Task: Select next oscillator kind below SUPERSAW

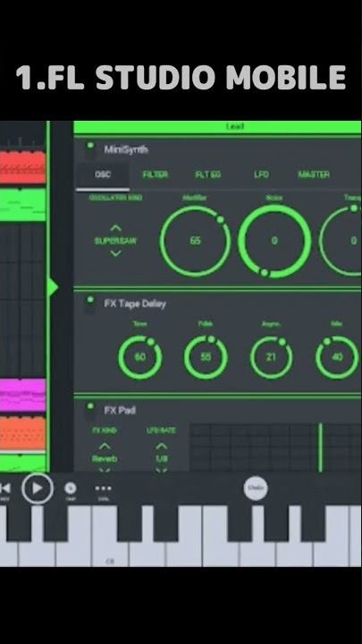Action: pyautogui.click(x=115, y=253)
